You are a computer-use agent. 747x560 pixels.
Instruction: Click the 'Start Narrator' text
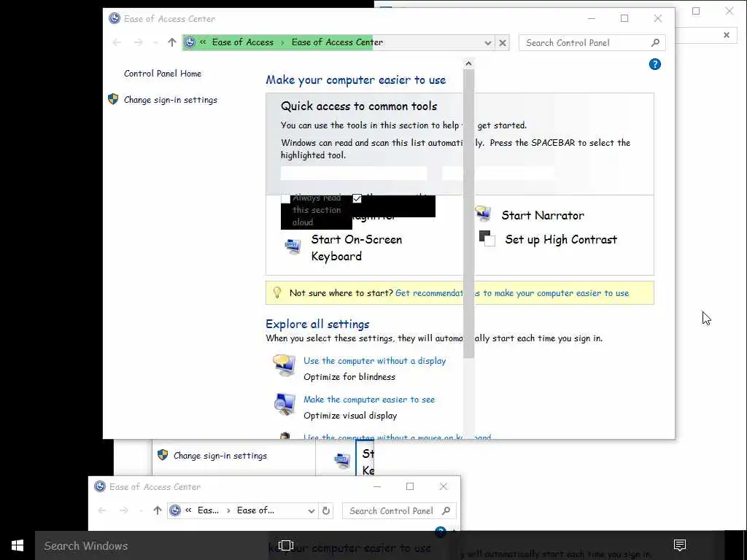[543, 215]
